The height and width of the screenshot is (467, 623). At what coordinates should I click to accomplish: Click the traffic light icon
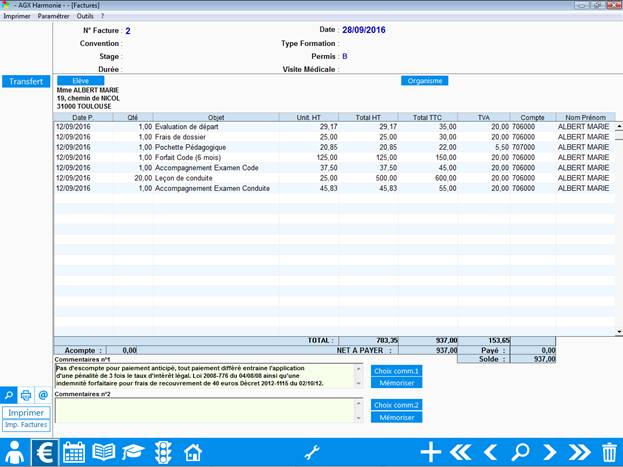pos(163,452)
